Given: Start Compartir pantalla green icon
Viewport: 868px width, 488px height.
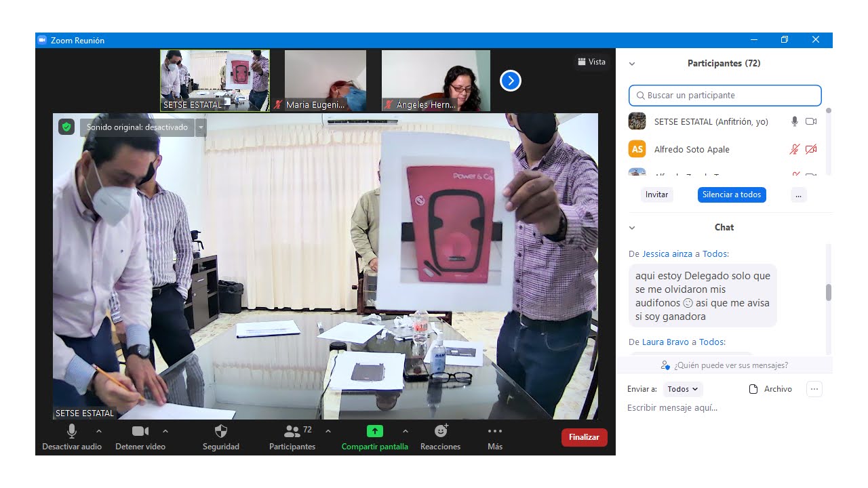Looking at the screenshot, I should pos(374,431).
